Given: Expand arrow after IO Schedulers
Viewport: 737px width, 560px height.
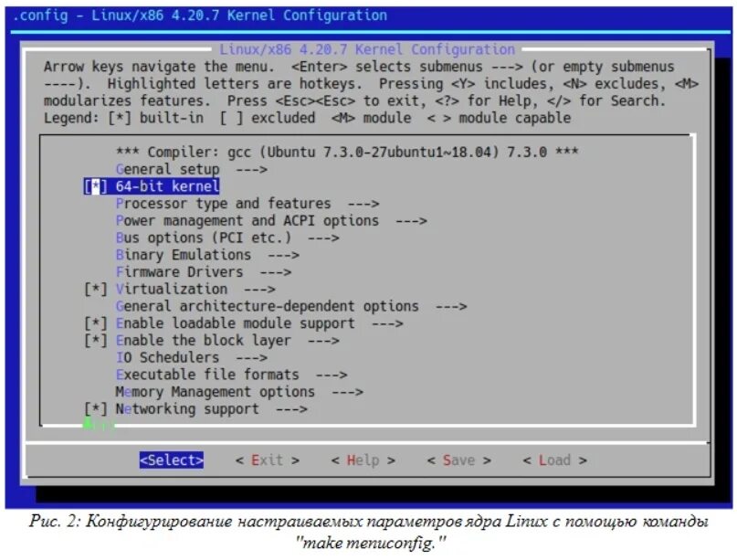Looking at the screenshot, I should (251, 358).
